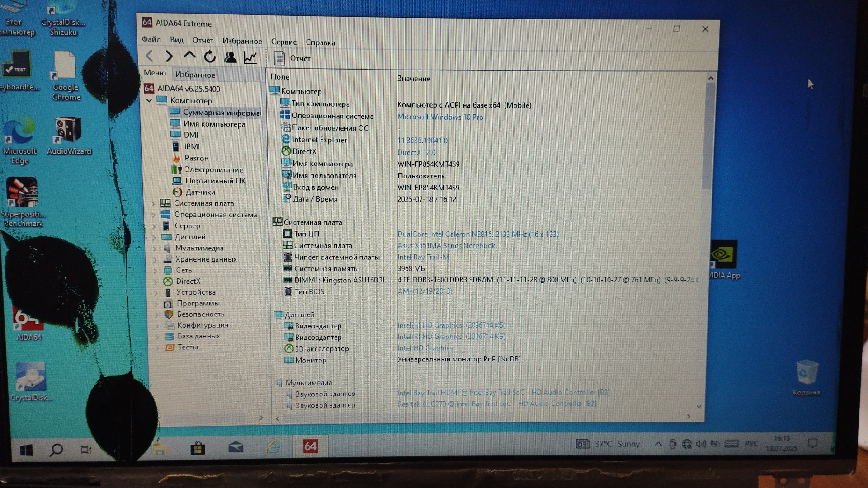Click the Отчёт report toolbar button

point(292,58)
